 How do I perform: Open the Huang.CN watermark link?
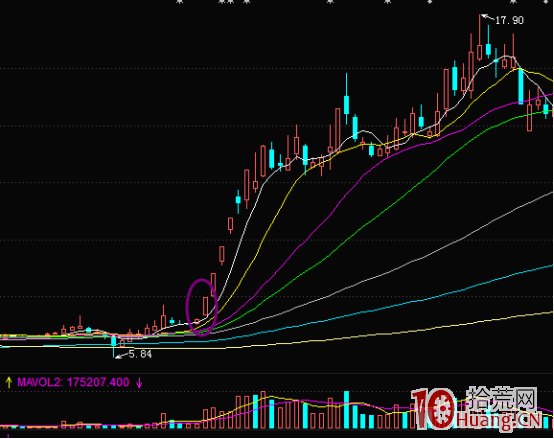tap(499, 421)
